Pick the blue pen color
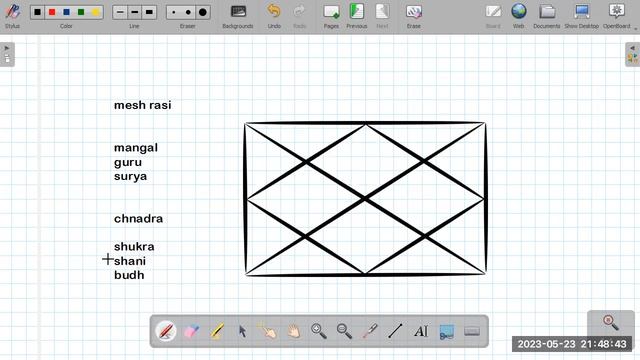640x360 pixels. point(67,12)
